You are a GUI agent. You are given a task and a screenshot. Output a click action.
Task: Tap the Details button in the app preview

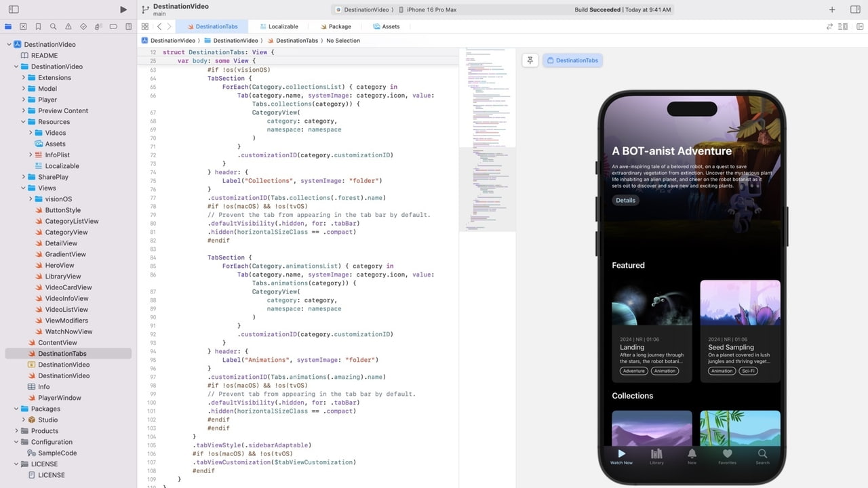tap(625, 200)
